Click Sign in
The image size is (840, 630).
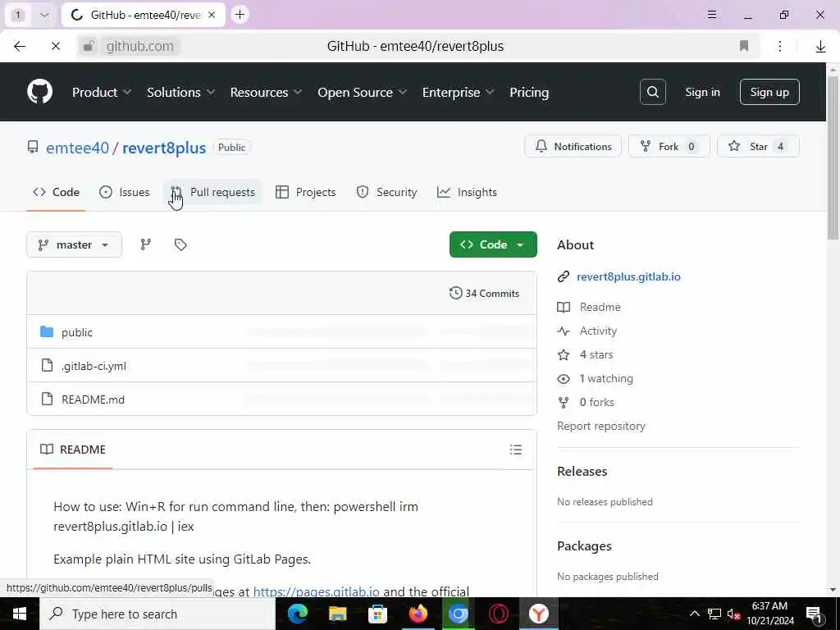(x=702, y=92)
